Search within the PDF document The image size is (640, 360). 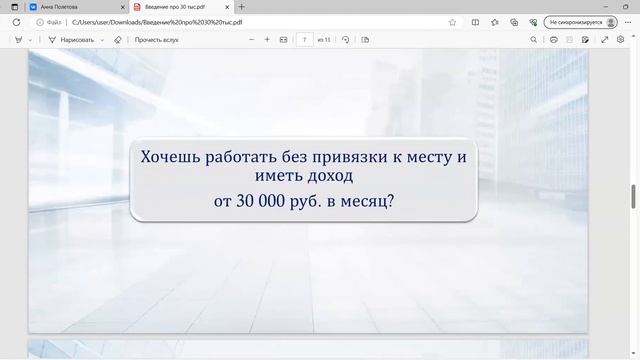click(533, 40)
